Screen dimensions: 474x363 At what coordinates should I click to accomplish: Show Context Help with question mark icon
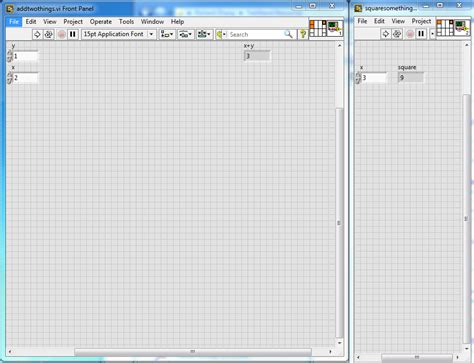(x=303, y=34)
